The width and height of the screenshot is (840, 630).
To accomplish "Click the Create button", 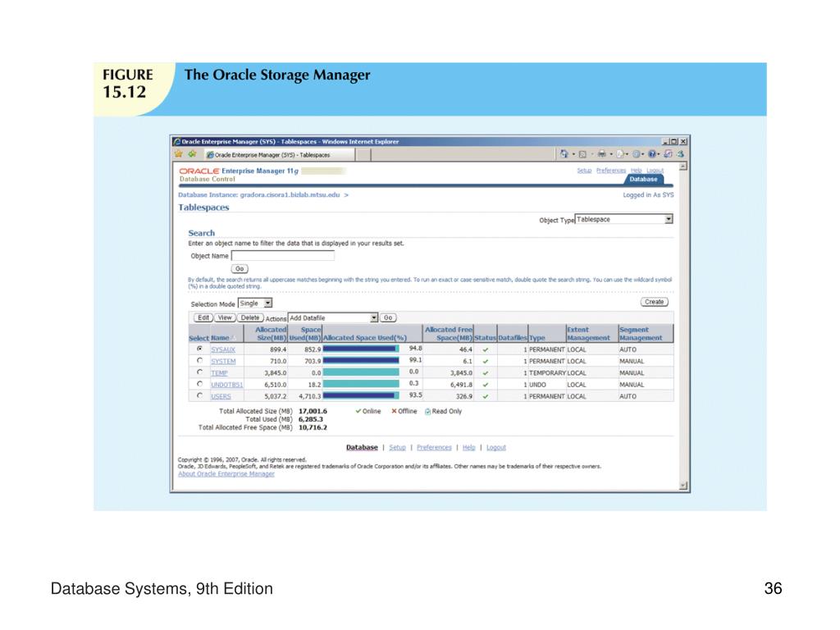I will pyautogui.click(x=654, y=302).
